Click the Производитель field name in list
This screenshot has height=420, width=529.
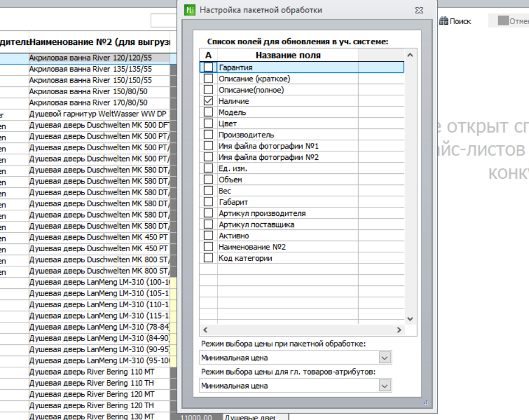click(x=246, y=135)
